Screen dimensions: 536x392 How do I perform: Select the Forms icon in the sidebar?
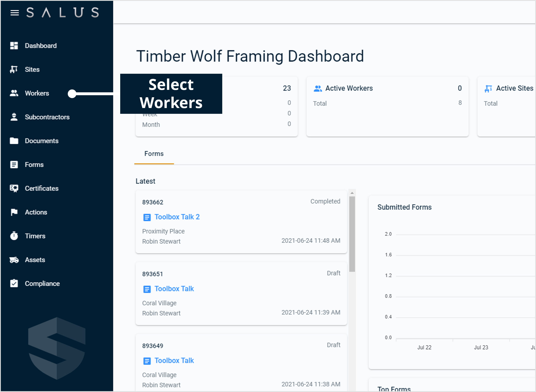pos(14,164)
